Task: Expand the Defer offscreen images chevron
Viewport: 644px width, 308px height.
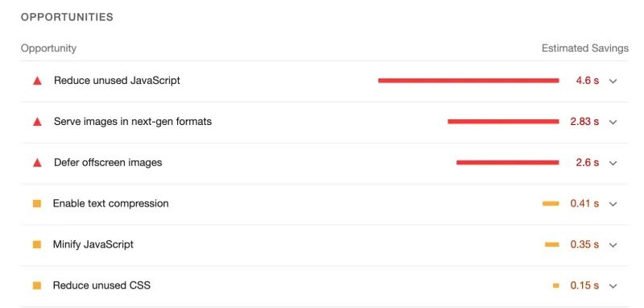Action: [613, 163]
